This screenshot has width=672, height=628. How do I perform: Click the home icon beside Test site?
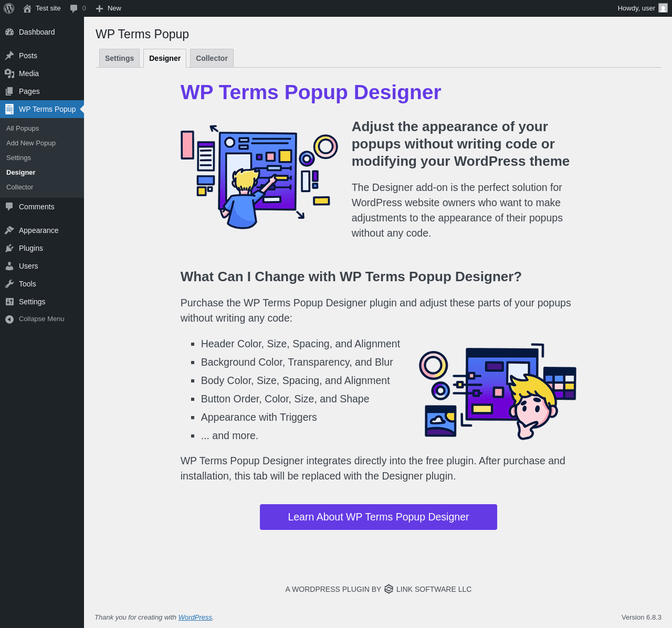pyautogui.click(x=27, y=8)
